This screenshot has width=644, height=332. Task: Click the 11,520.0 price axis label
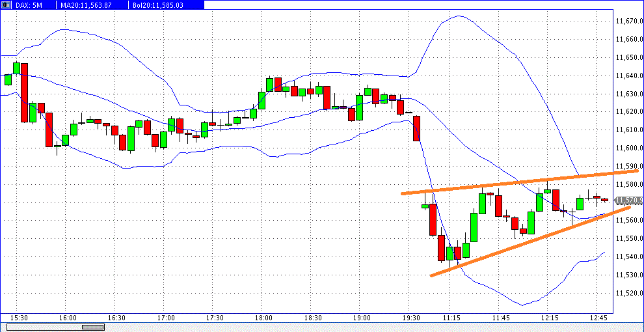tap(629, 292)
